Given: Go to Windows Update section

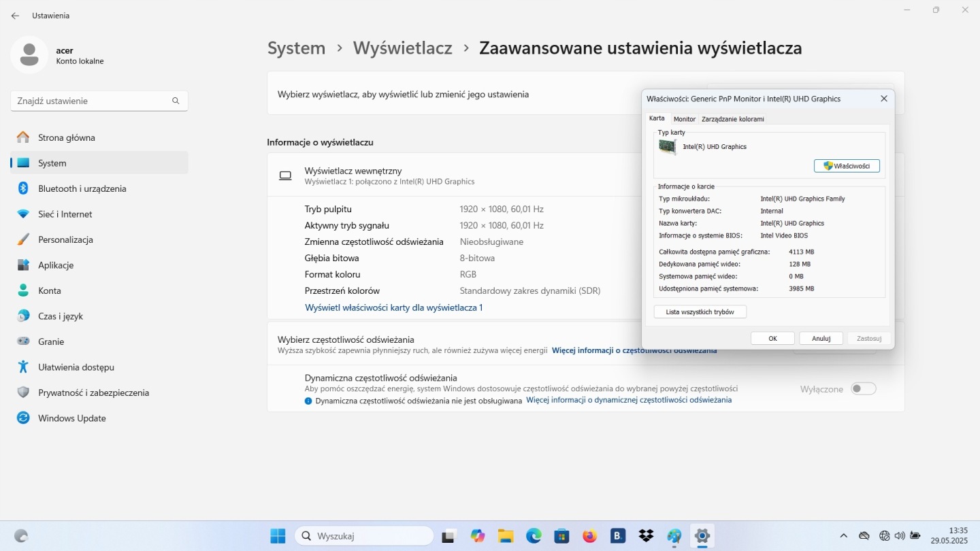Looking at the screenshot, I should point(71,418).
